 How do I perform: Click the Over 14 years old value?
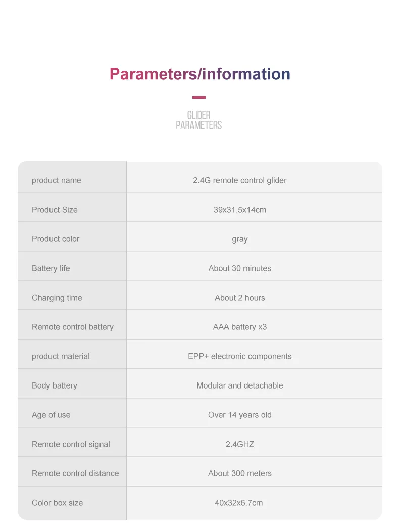coord(239,415)
